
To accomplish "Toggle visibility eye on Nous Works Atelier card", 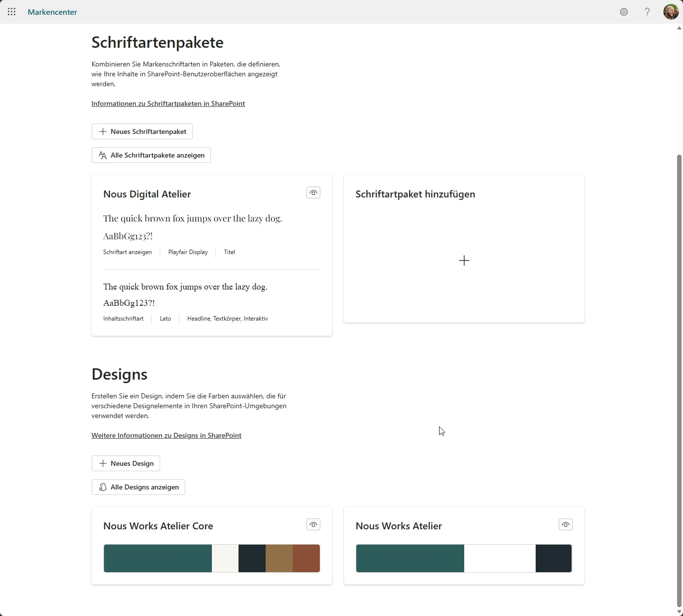I will coord(566,524).
